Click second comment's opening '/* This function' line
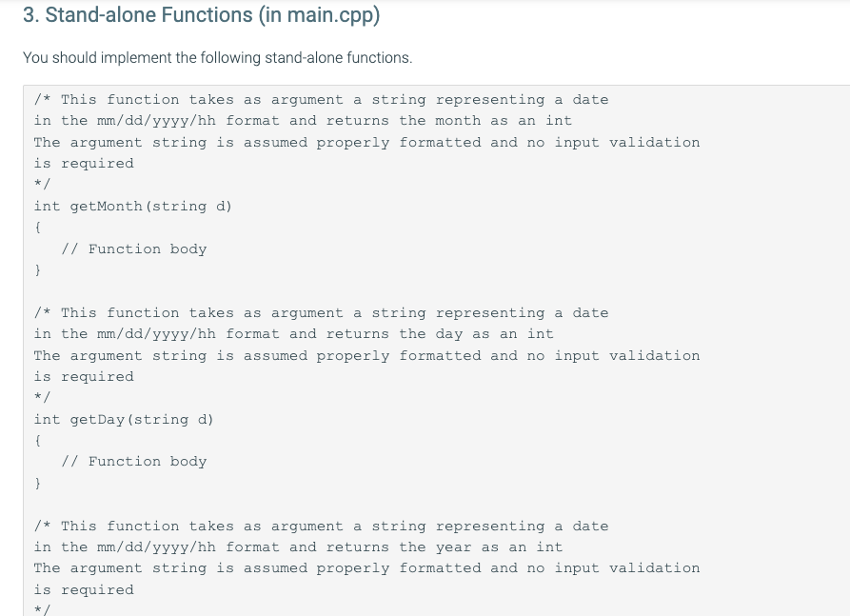Screen dimensions: 850x616 click(321, 313)
